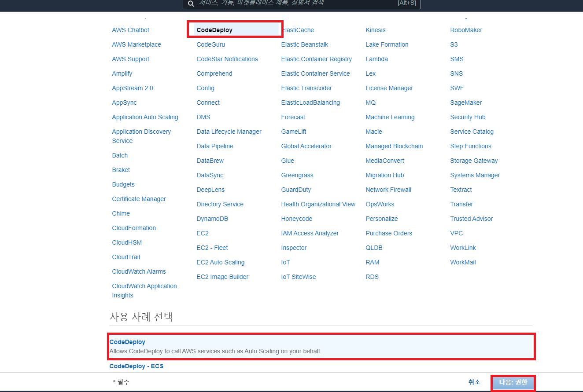
Task: Select CloudFormation service
Action: click(x=134, y=228)
